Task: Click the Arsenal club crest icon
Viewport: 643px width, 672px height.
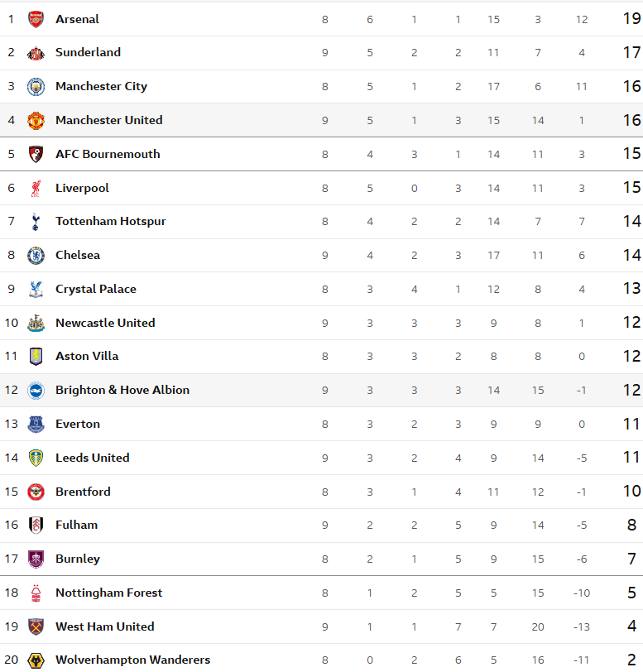Action: tap(36, 19)
